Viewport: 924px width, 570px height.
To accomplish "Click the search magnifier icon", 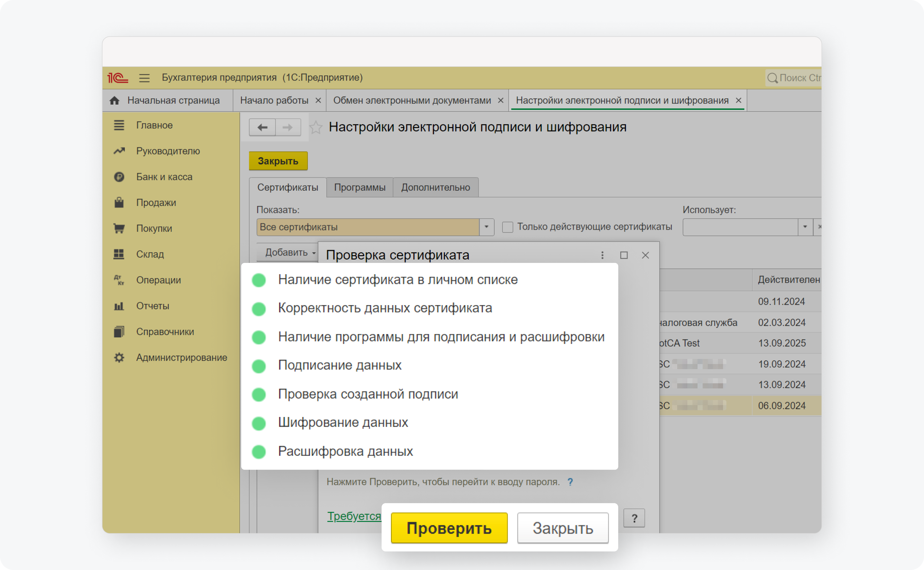I will 772,78.
